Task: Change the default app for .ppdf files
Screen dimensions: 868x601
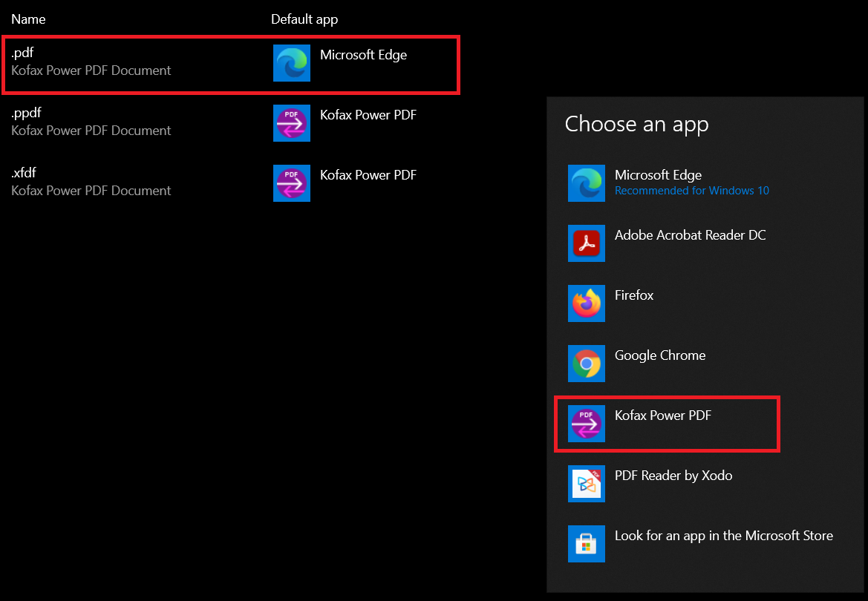Action: [x=368, y=115]
